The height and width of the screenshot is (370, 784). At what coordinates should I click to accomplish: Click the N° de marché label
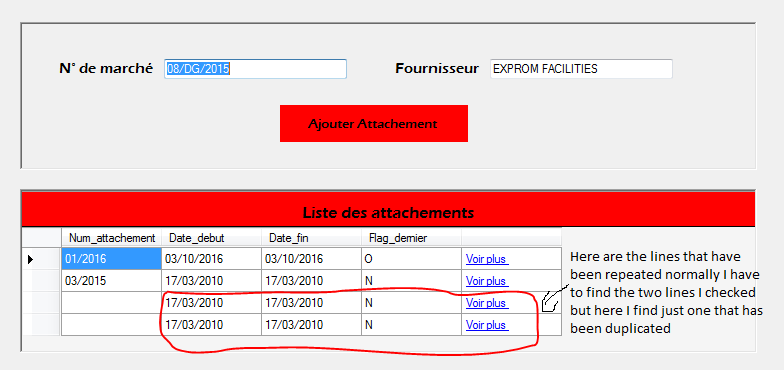[x=106, y=68]
